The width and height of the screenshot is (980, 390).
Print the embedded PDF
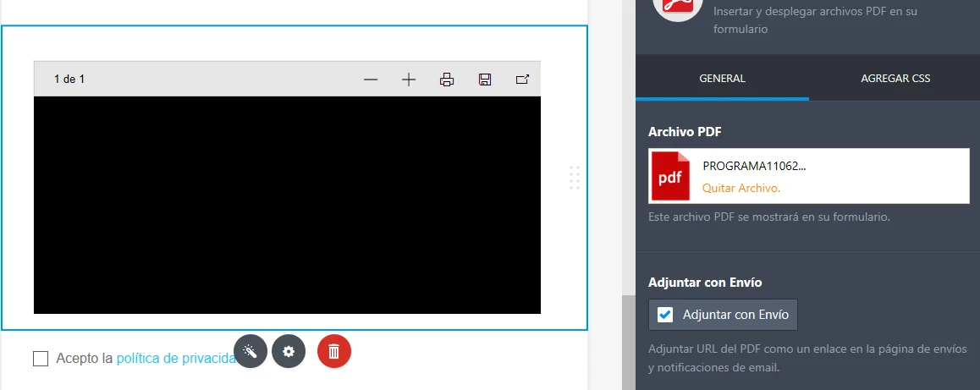pos(447,80)
